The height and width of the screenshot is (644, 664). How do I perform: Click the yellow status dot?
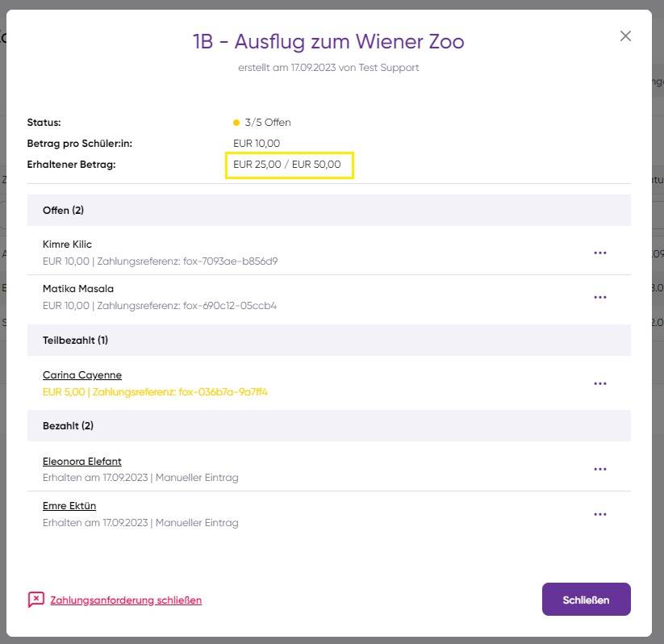pos(235,122)
